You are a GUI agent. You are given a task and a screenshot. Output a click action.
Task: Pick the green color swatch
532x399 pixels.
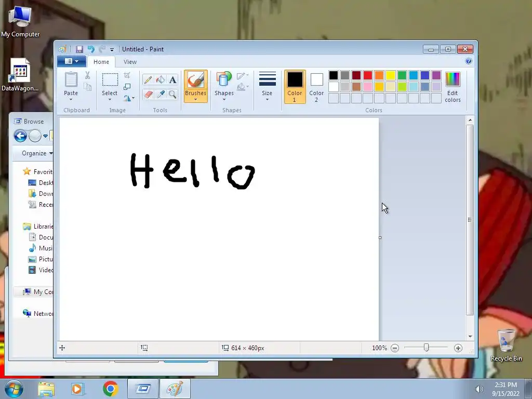(x=402, y=75)
